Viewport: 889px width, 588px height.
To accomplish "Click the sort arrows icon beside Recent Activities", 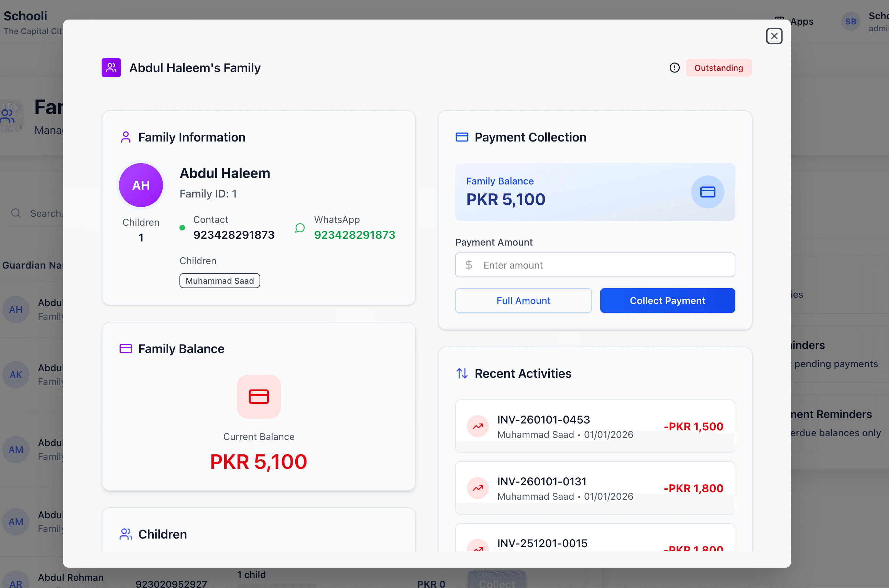I will tap(462, 373).
